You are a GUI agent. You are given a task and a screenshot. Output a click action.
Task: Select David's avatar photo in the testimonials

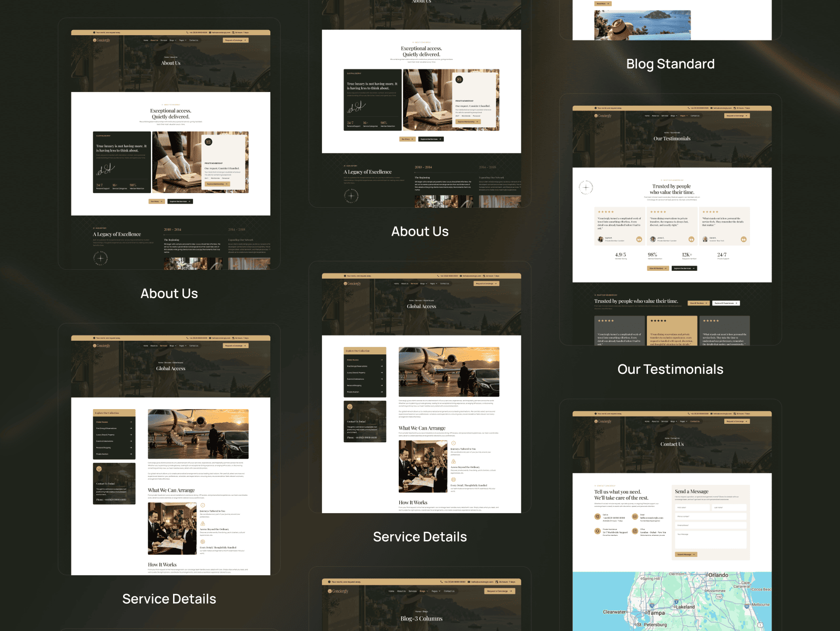(705, 239)
